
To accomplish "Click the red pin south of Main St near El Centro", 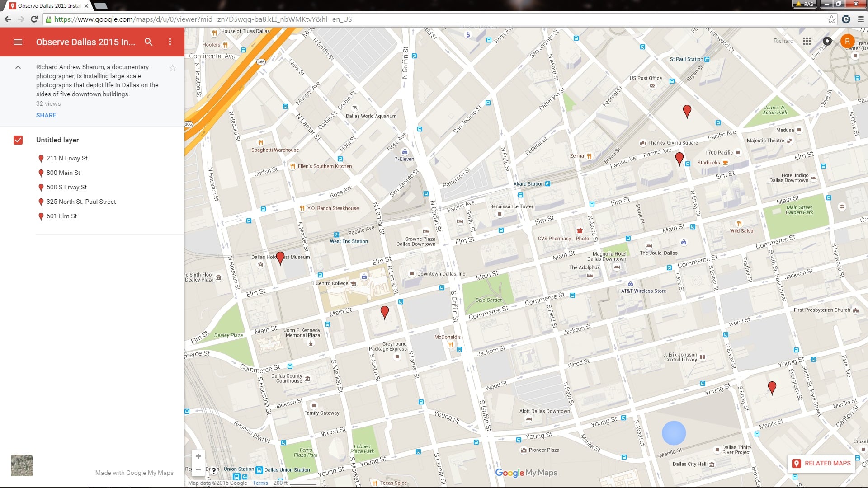I will pyautogui.click(x=385, y=312).
